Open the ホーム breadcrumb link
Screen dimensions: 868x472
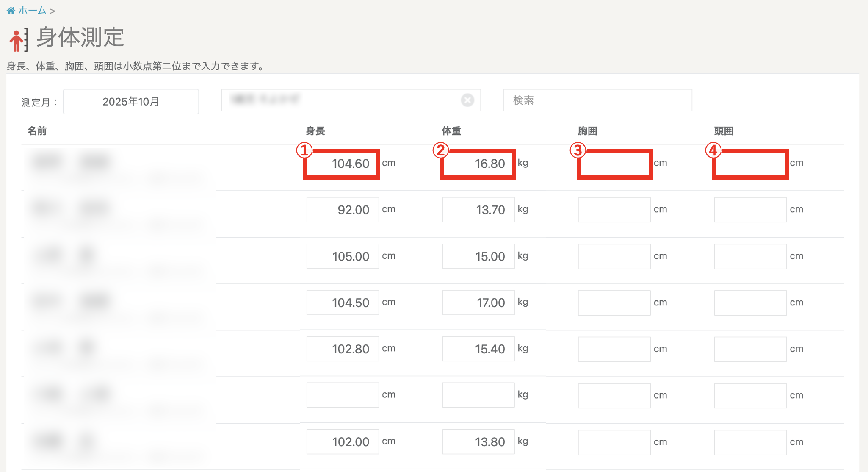(x=32, y=11)
